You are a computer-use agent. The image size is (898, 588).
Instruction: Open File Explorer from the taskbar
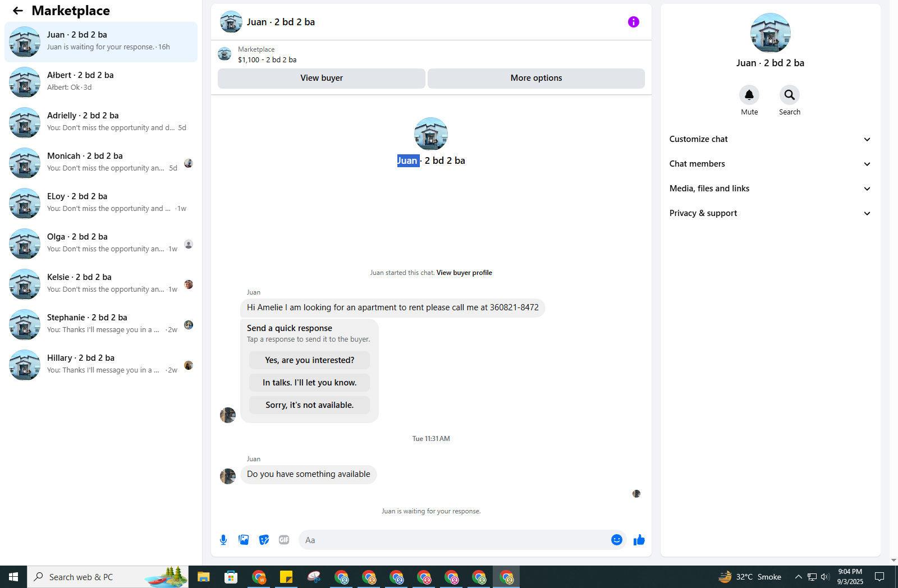pyautogui.click(x=203, y=577)
